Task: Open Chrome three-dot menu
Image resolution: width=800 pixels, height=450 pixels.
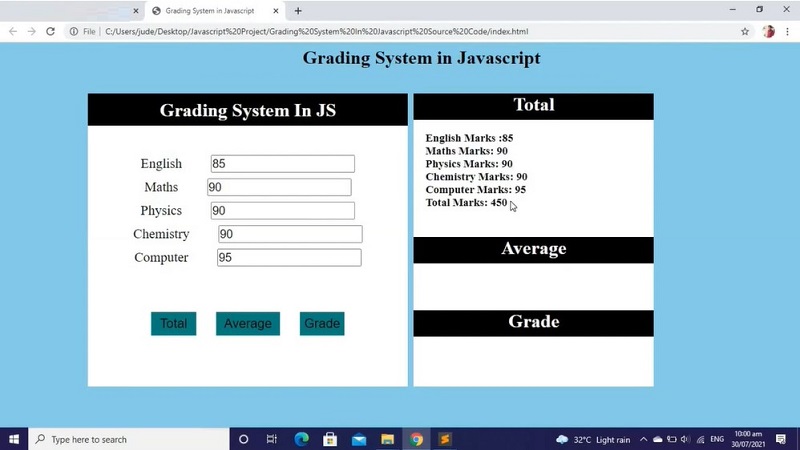Action: pos(788,32)
